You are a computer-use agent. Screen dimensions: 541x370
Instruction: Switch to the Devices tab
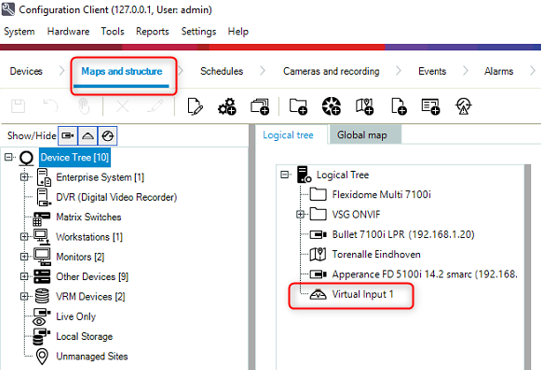coord(26,71)
